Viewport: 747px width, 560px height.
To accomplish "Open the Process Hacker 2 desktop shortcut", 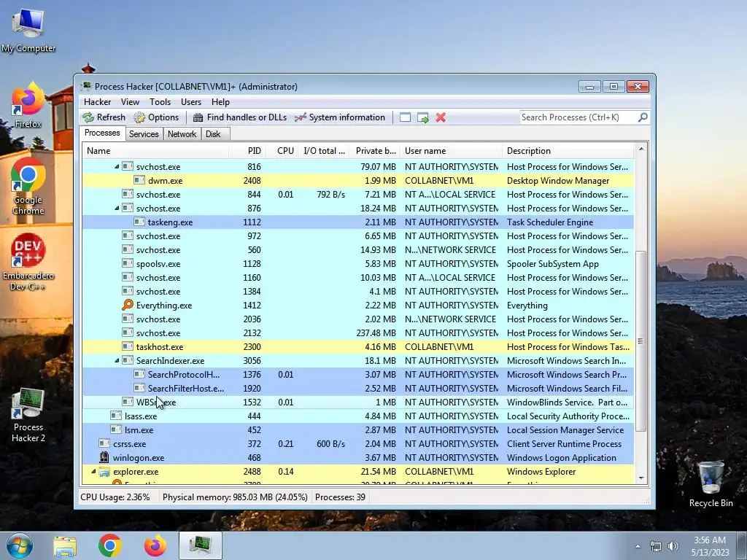I will [x=28, y=415].
